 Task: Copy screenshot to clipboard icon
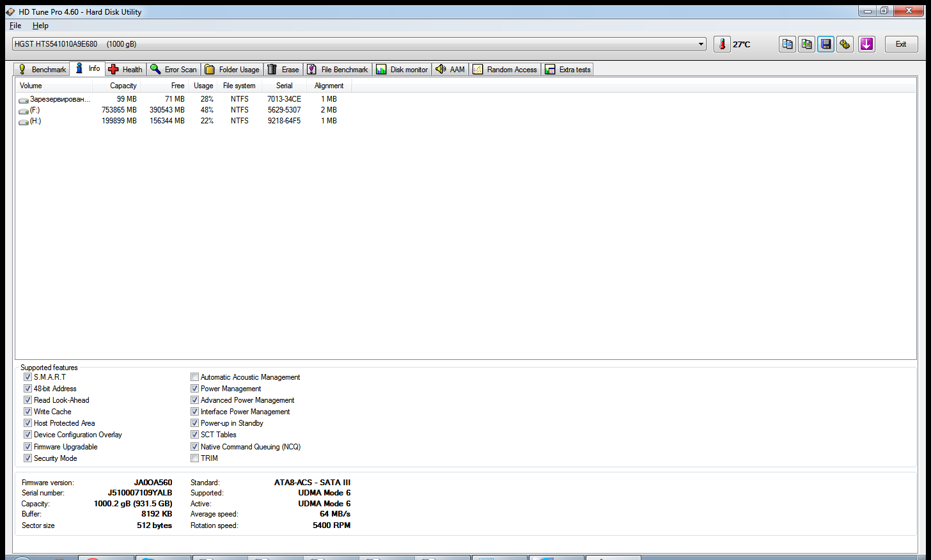pyautogui.click(x=807, y=44)
